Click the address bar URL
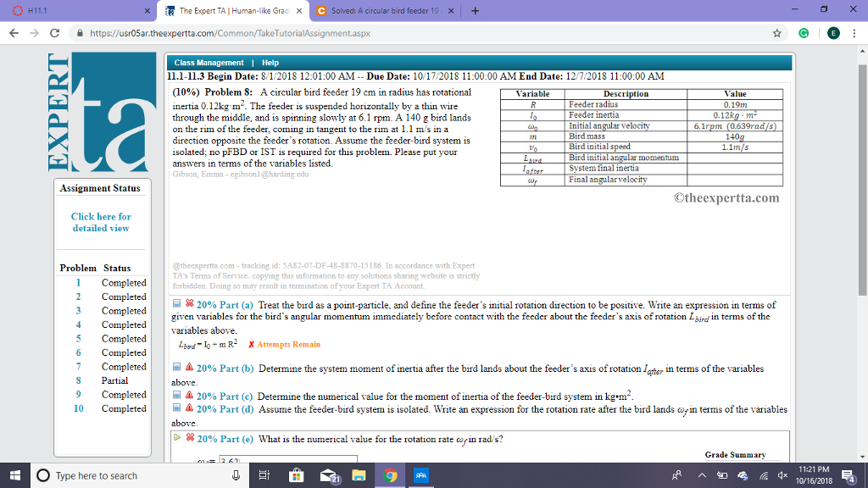This screenshot has height=488, width=868. (x=231, y=33)
